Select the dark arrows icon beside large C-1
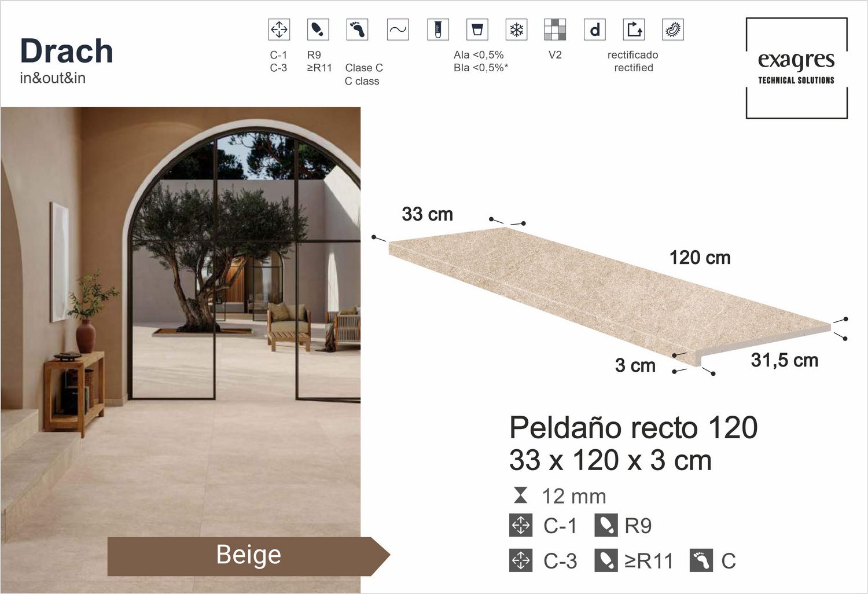 521,525
